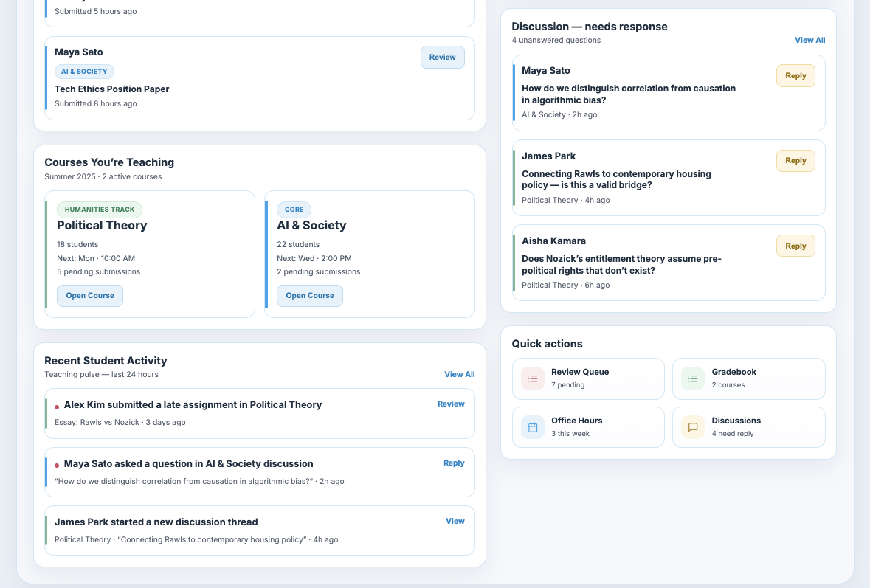Open the Political Theory course

point(90,295)
